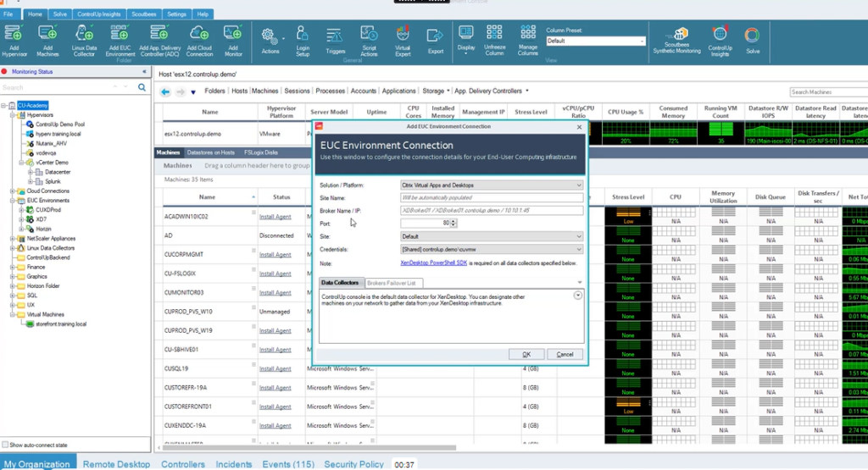Click Install Agent for ACADWIN10IC02
The height and width of the screenshot is (470, 868).
(275, 217)
